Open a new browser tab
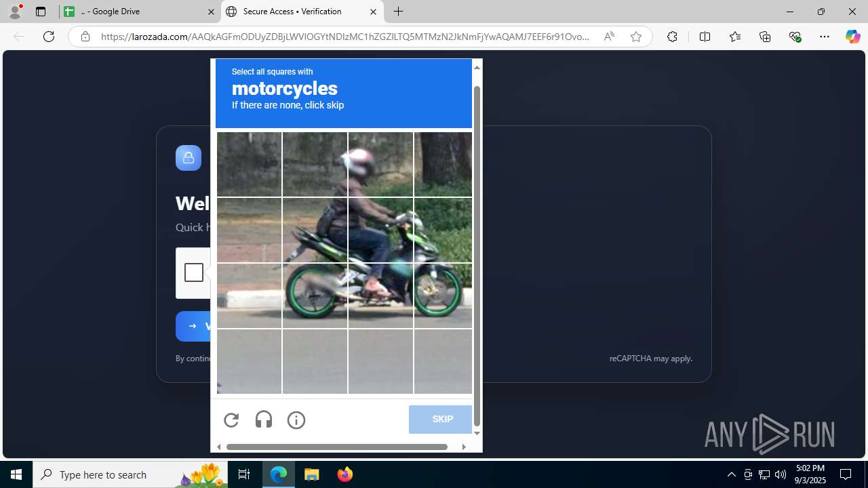 399,12
